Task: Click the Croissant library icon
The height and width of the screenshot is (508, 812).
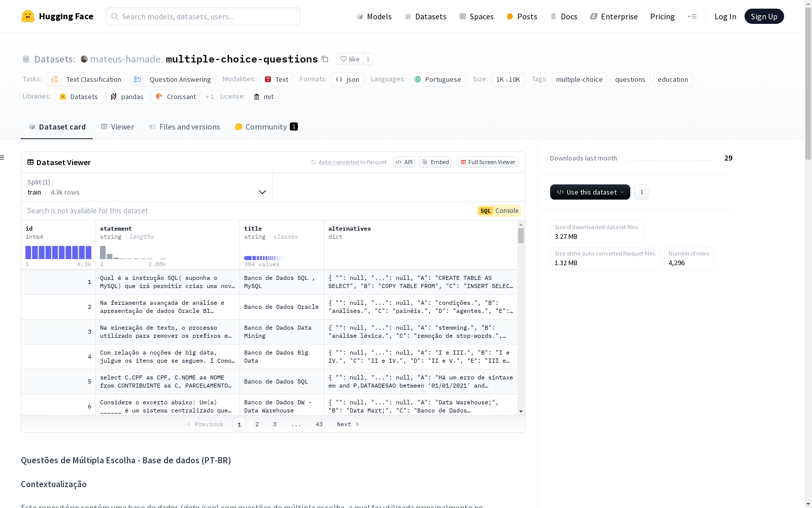Action: pos(159,97)
